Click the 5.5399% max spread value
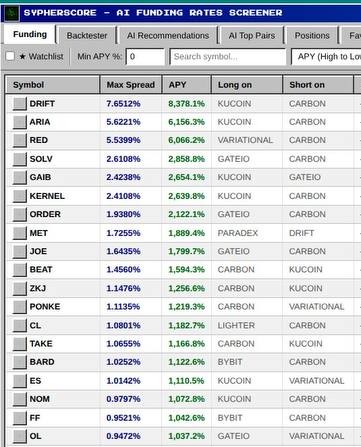 tap(123, 140)
